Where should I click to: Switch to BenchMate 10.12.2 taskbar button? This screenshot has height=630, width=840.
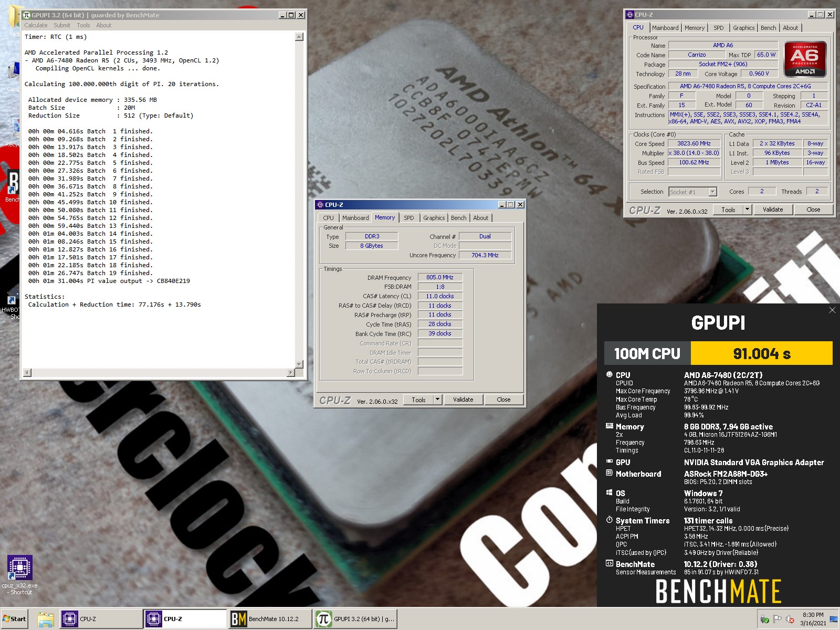coord(270,619)
